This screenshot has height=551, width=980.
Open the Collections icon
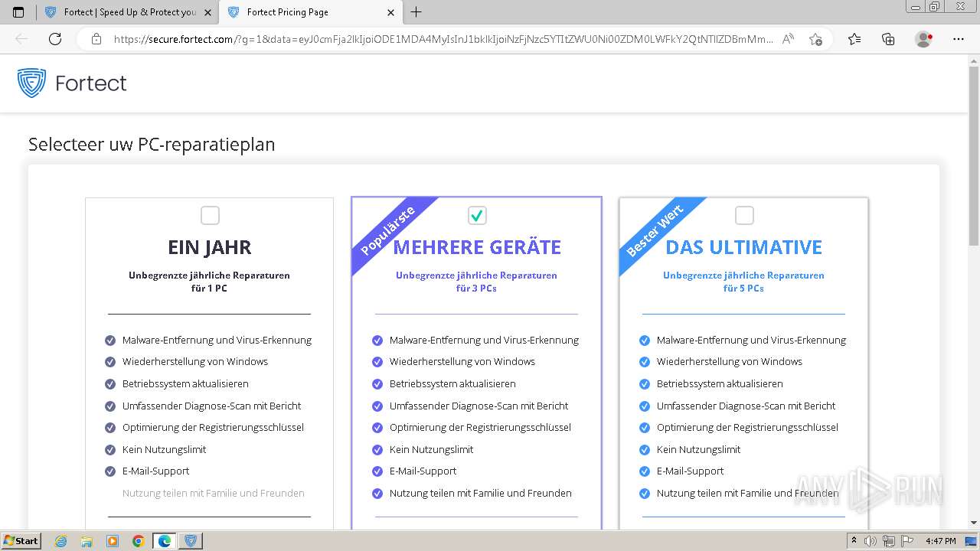[x=888, y=39]
